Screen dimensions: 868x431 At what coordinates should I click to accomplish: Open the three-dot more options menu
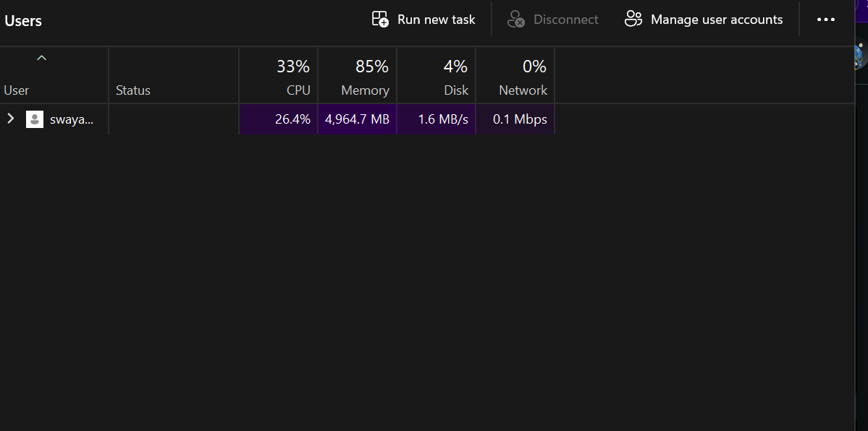tap(826, 20)
